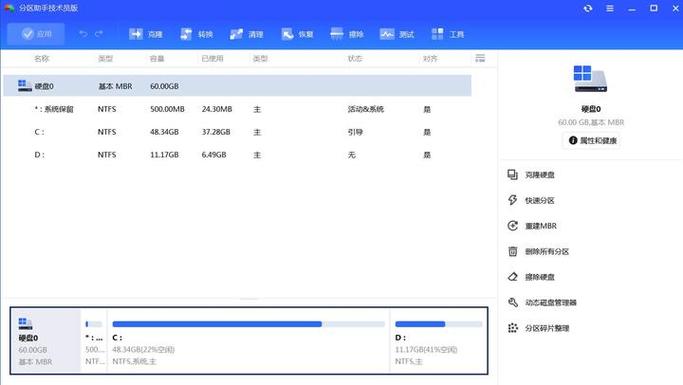Open the 克隆 (Clone) toolbar menu

point(145,34)
